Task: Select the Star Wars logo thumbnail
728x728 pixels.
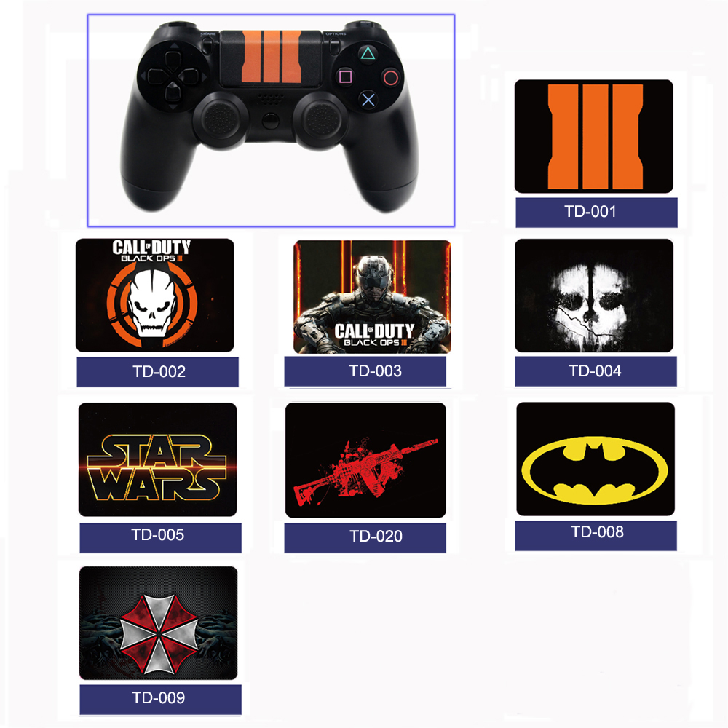Action: pyautogui.click(x=157, y=459)
